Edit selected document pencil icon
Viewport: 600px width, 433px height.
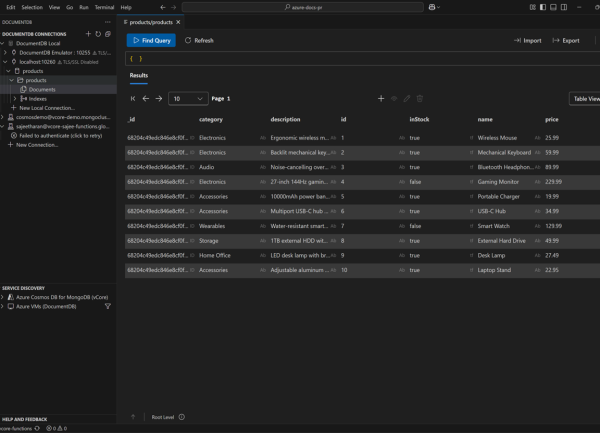pyautogui.click(x=407, y=99)
